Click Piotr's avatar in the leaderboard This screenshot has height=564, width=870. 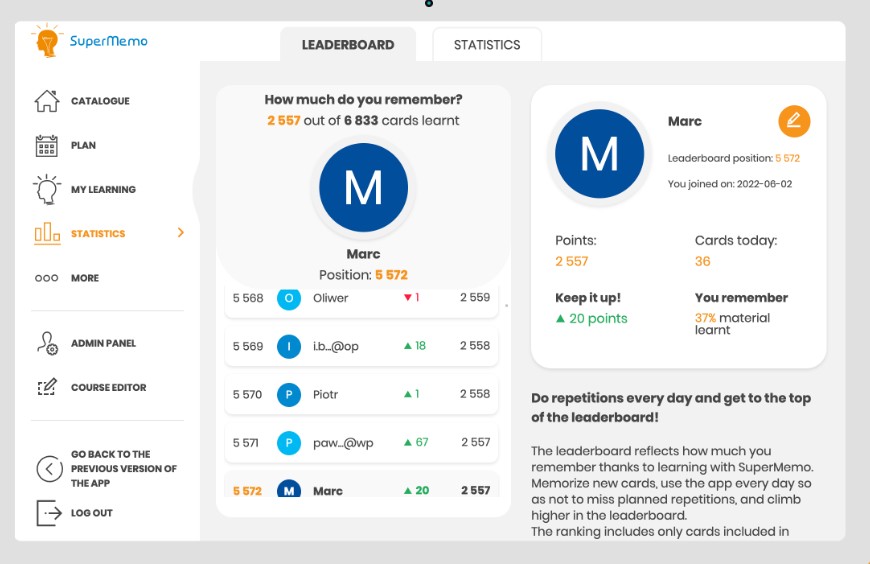[x=288, y=395]
